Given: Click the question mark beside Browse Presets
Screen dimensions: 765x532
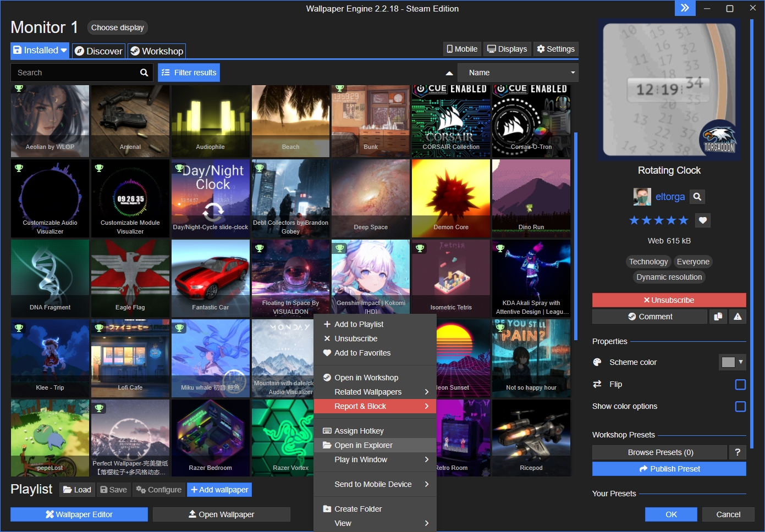Looking at the screenshot, I should (738, 452).
